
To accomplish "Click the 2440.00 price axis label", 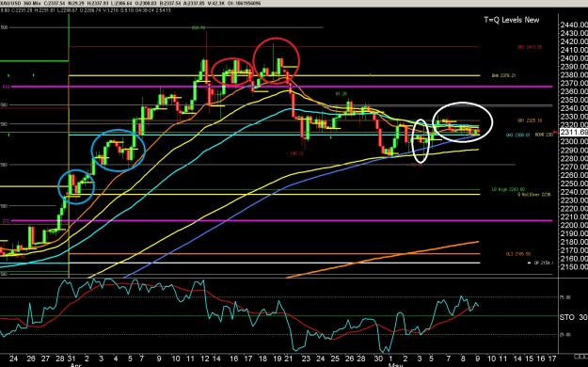I will point(574,25).
